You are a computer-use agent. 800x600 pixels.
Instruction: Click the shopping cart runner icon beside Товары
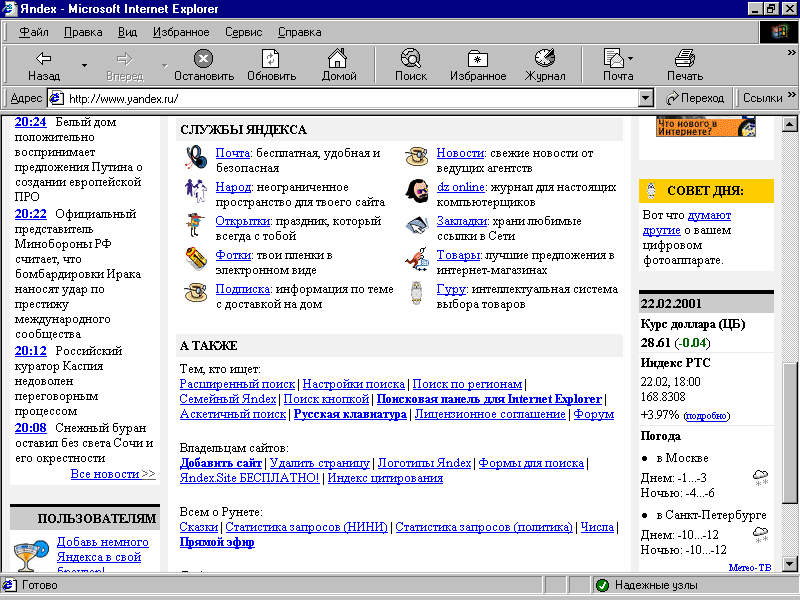click(417, 258)
